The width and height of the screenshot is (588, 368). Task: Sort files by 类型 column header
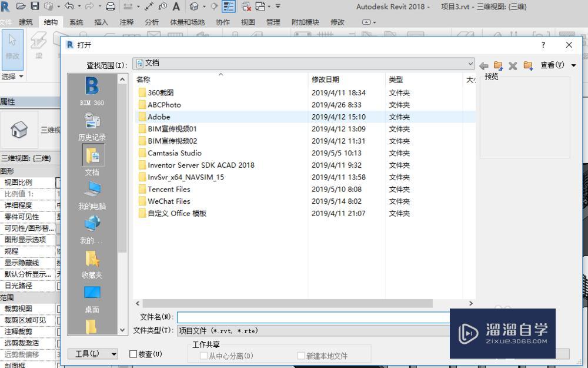click(x=424, y=79)
